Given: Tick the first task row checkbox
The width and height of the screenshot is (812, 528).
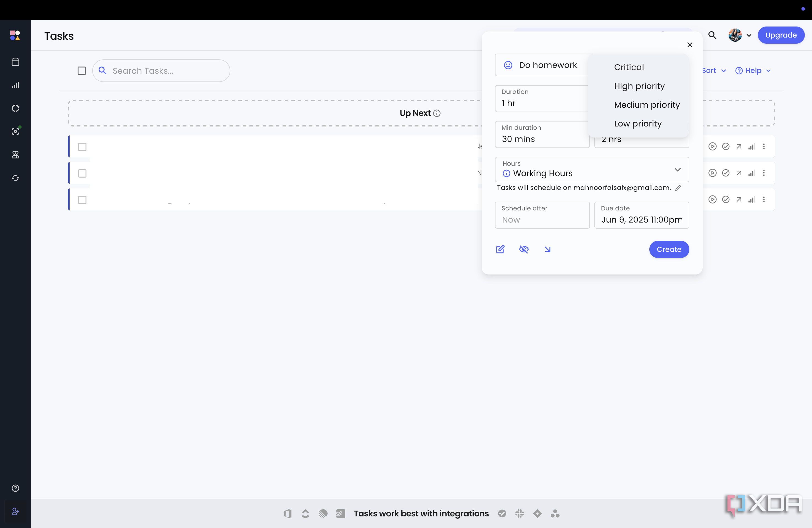Looking at the screenshot, I should point(82,147).
